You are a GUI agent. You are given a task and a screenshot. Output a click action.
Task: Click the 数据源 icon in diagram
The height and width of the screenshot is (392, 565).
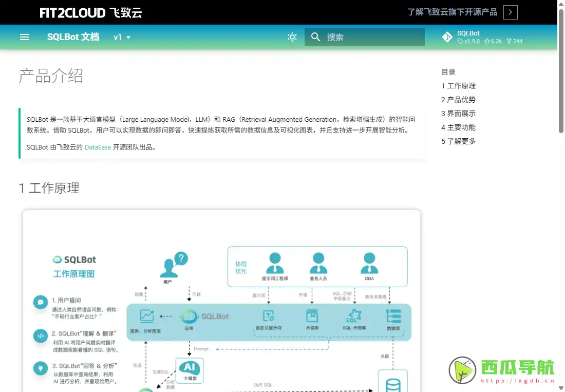click(393, 316)
